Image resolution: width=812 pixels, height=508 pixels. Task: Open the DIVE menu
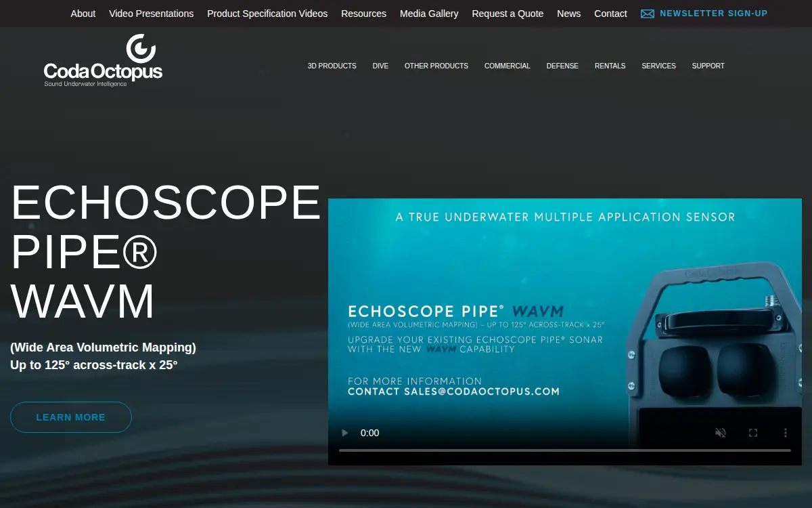click(380, 66)
